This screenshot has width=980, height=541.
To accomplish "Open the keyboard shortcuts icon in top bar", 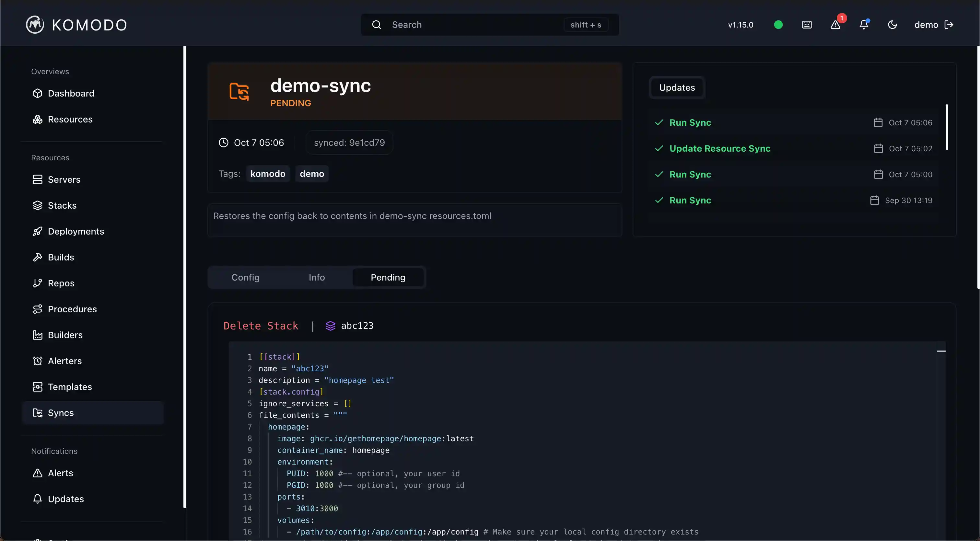I will [807, 24].
